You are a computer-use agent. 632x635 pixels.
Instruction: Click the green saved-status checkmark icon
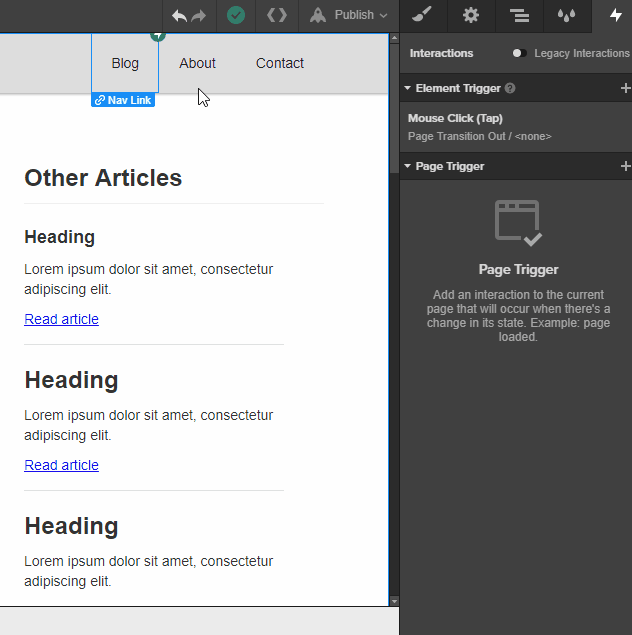(x=236, y=16)
